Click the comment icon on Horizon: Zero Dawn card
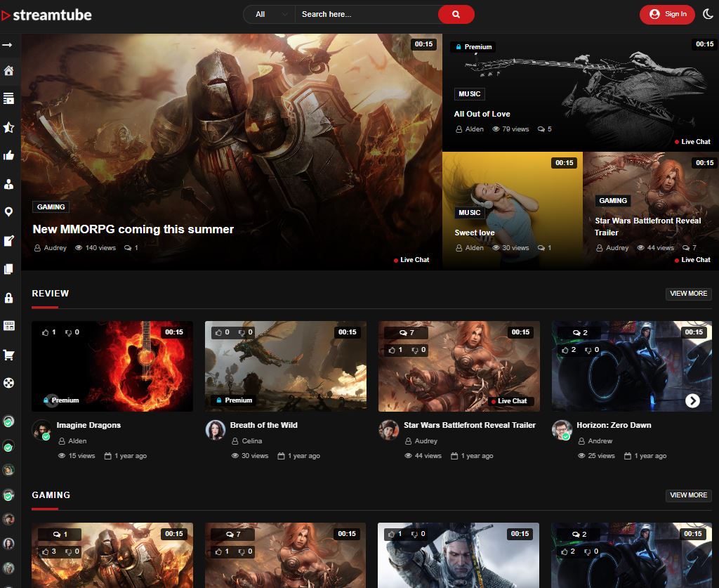Image resolution: width=719 pixels, height=588 pixels. pos(576,332)
